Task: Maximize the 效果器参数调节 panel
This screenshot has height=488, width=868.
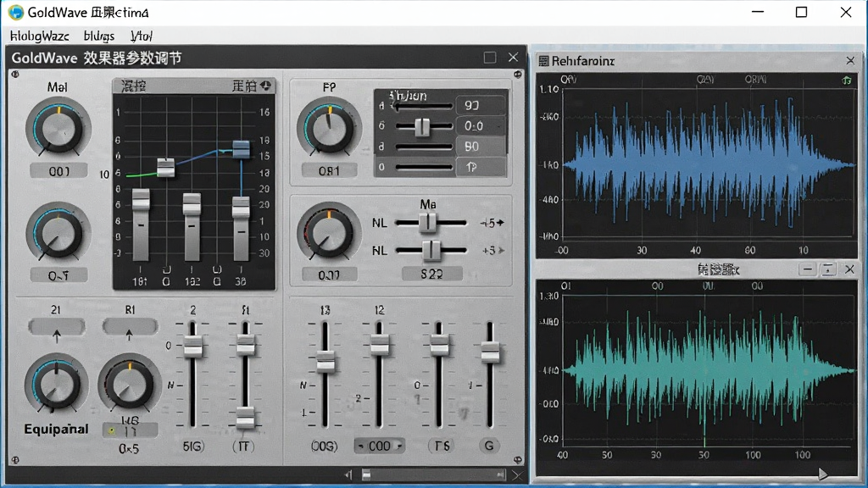Action: [489, 58]
